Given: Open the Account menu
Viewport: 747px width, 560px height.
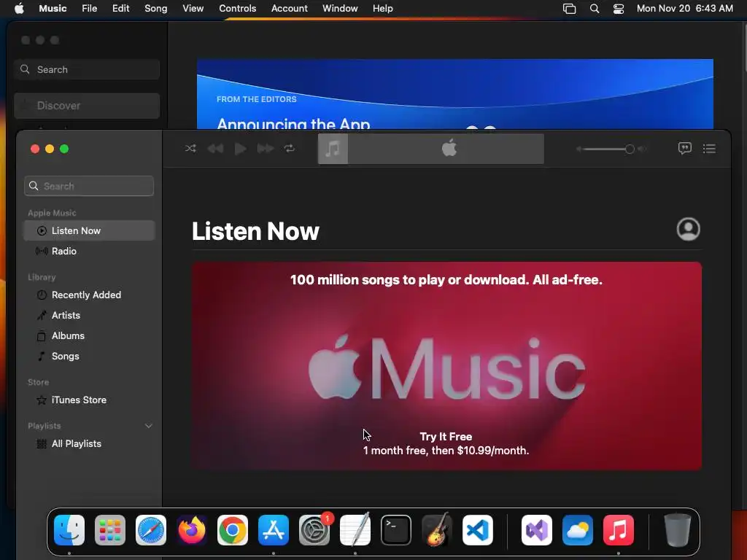Looking at the screenshot, I should [289, 8].
